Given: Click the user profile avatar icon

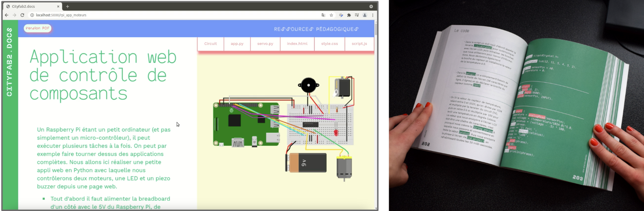Looking at the screenshot, I should pos(365,15).
